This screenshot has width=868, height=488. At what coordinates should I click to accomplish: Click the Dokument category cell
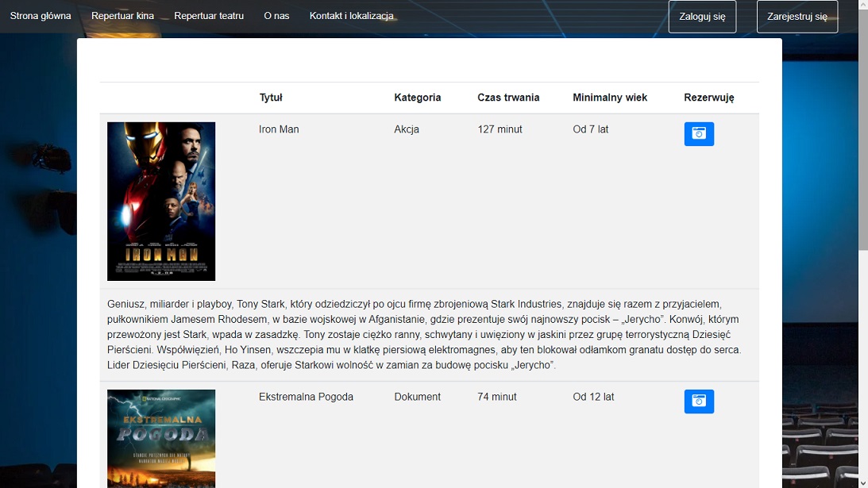click(418, 397)
